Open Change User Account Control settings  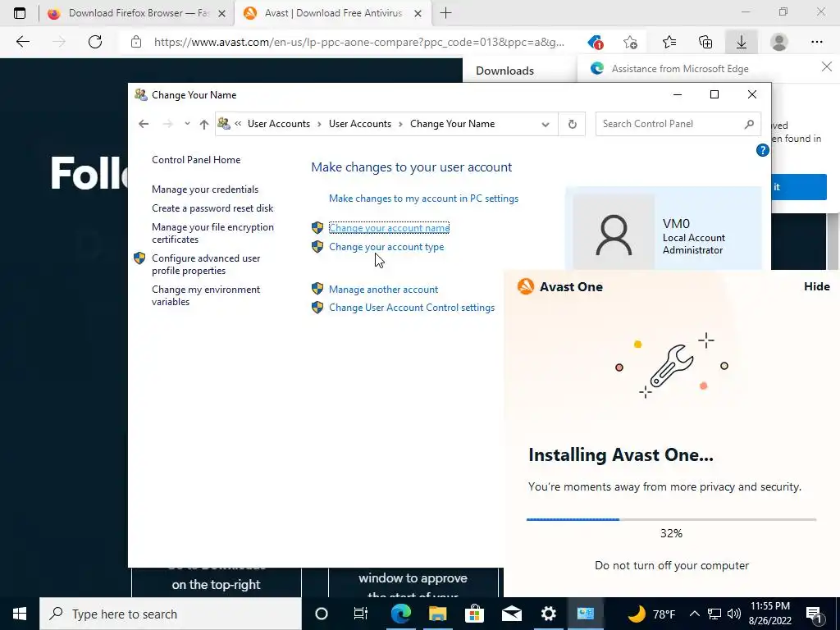click(x=412, y=308)
